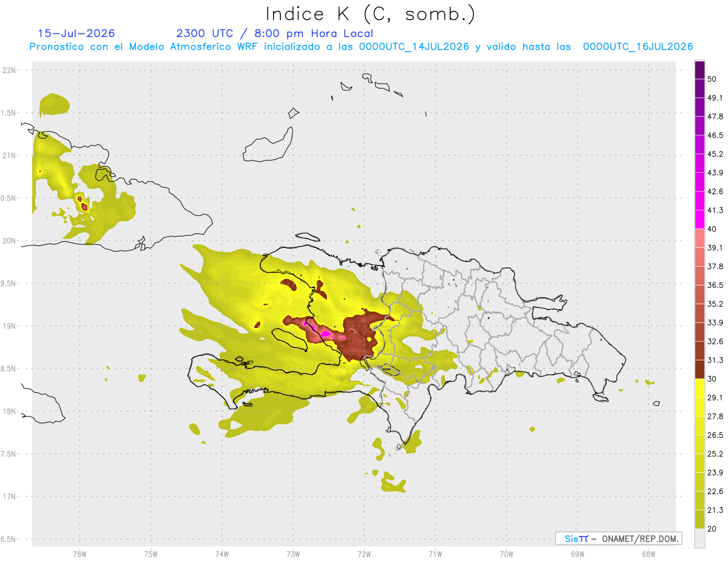Click the '2300 UTC / 8:00 pm Hora Local' text
The width and height of the screenshot is (728, 562).
(274, 33)
